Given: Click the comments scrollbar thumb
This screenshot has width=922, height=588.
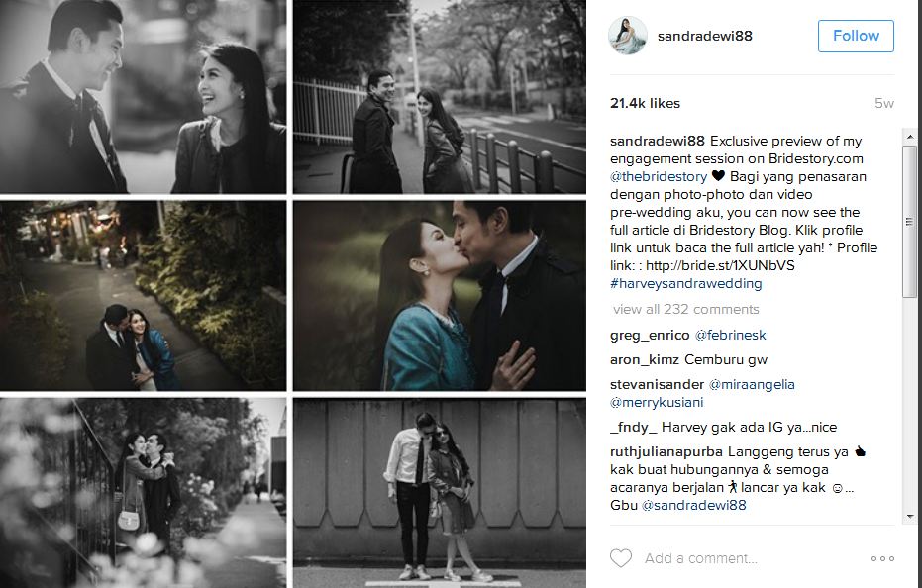Looking at the screenshot, I should [910, 222].
